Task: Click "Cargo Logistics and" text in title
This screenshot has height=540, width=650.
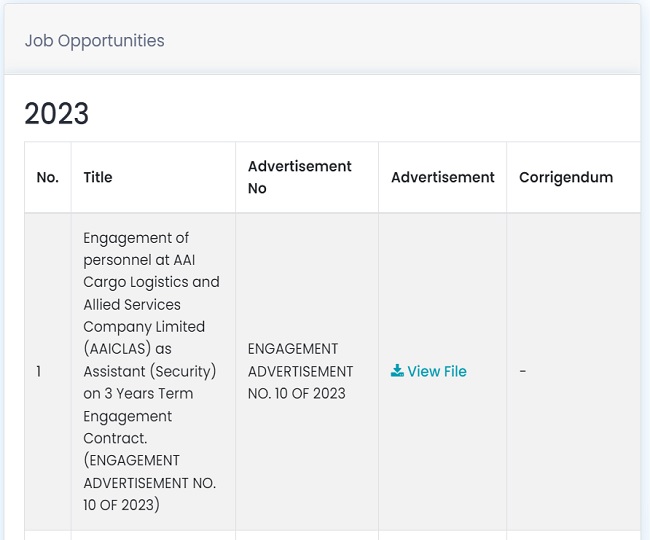Action: pos(151,282)
